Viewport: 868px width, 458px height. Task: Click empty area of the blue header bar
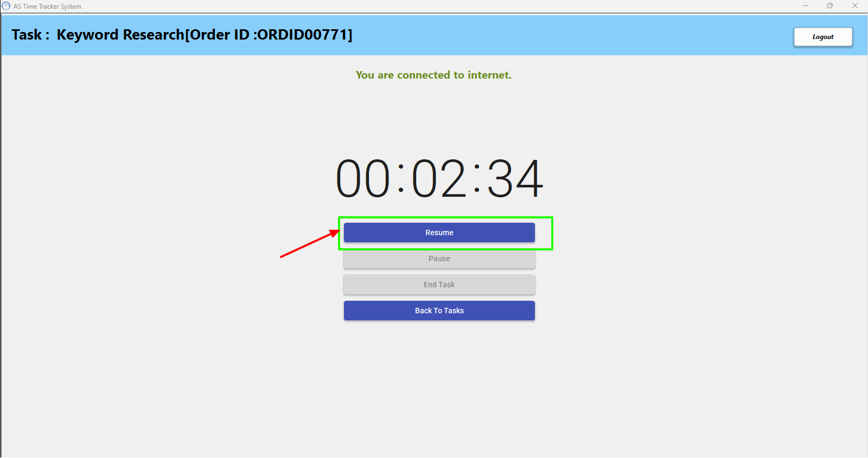coord(570,35)
